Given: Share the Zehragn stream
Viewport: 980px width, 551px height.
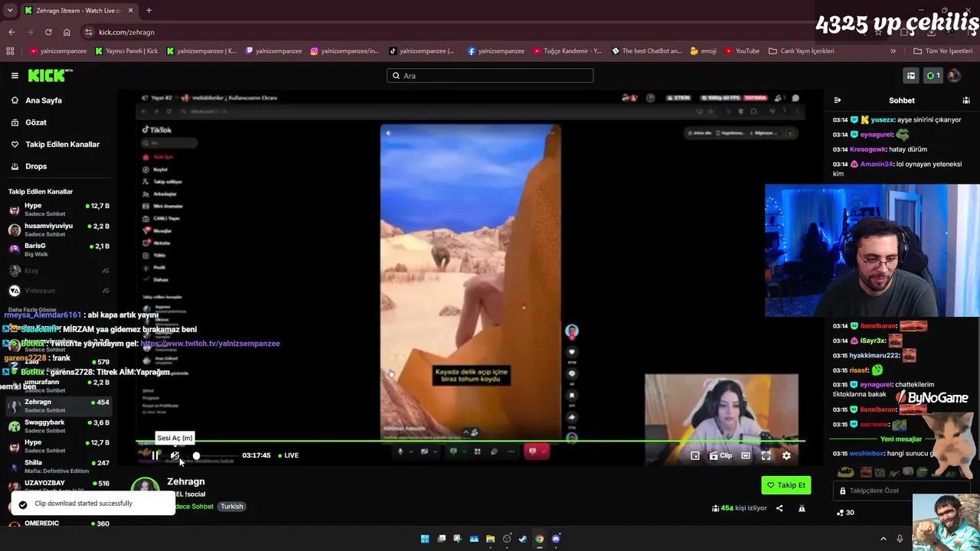Looking at the screenshot, I should 779,508.
